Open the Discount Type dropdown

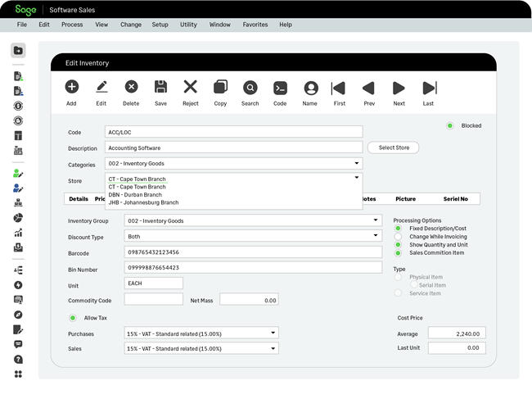coord(376,236)
